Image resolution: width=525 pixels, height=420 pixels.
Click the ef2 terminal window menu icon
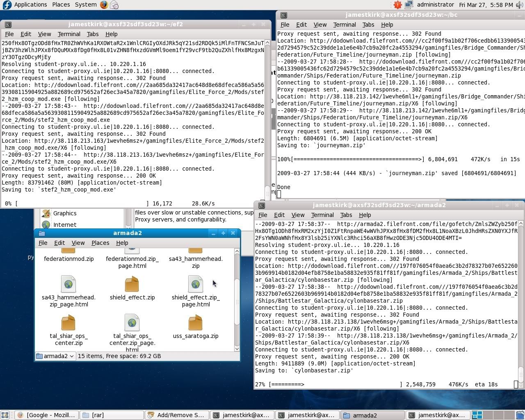8,25
